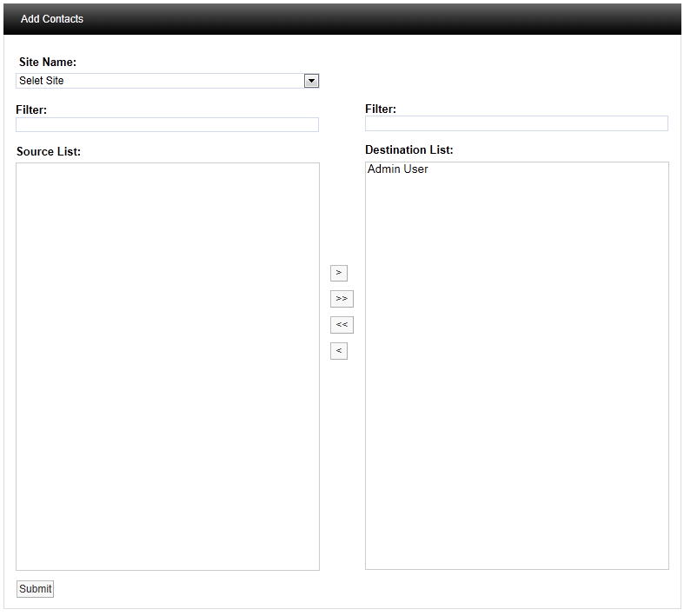Click blank space right of Submit button
The height and width of the screenshot is (616, 684).
tap(261, 589)
